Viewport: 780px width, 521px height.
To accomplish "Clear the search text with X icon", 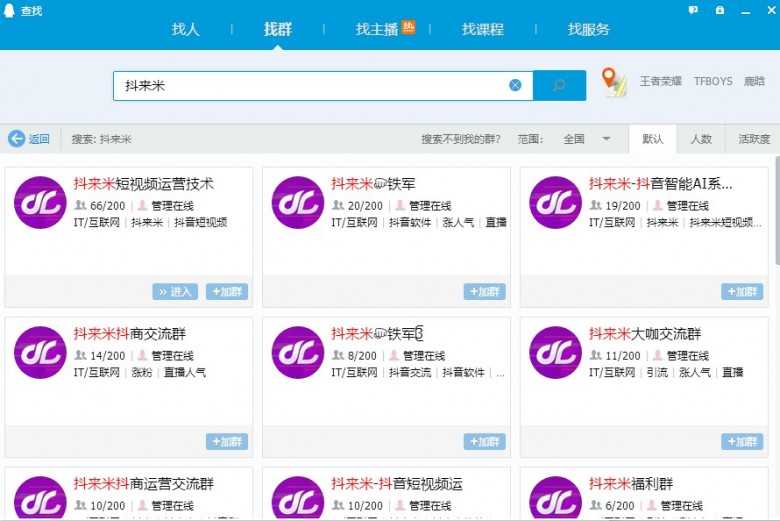I will pyautogui.click(x=515, y=85).
